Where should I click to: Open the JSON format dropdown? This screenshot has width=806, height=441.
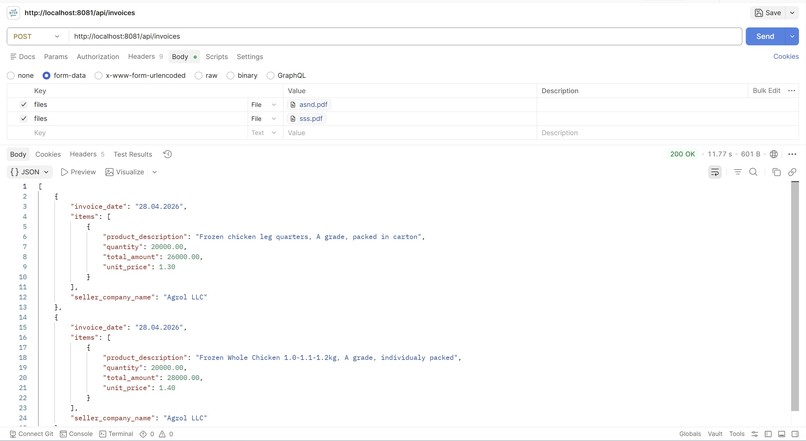click(30, 172)
